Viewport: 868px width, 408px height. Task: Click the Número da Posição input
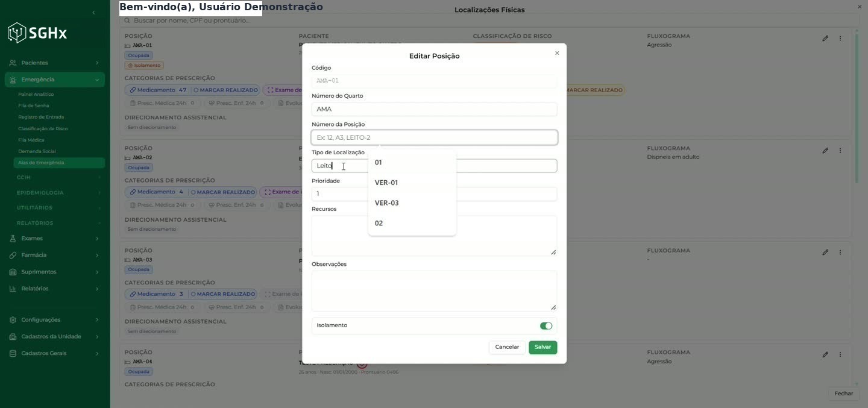[x=434, y=137]
